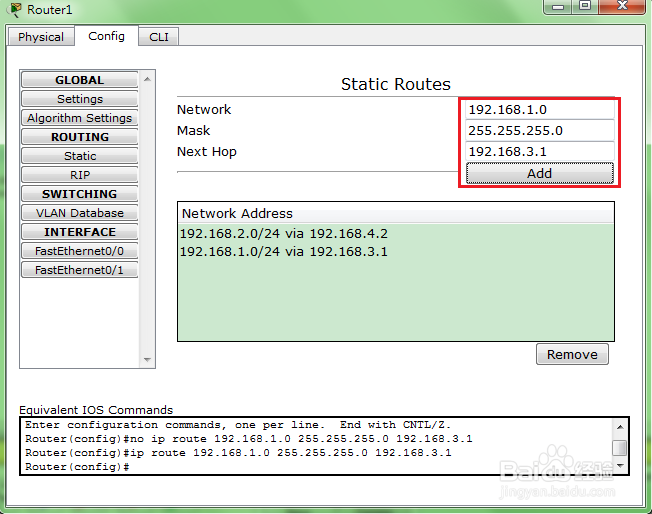Click the Router1 window icon

pos(15,9)
